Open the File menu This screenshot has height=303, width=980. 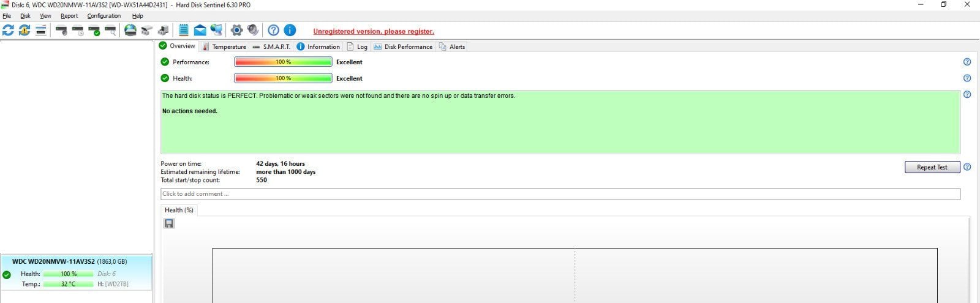(7, 16)
